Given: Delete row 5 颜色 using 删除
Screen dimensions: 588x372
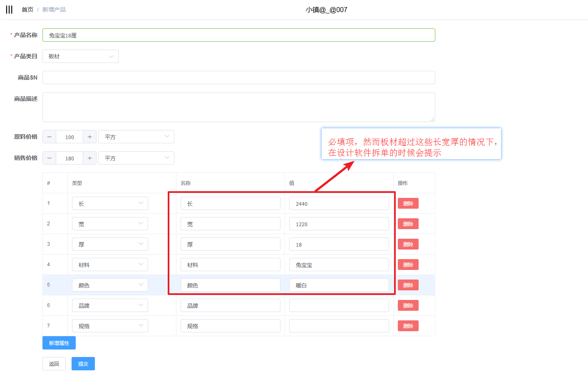Looking at the screenshot, I should pyautogui.click(x=408, y=285).
